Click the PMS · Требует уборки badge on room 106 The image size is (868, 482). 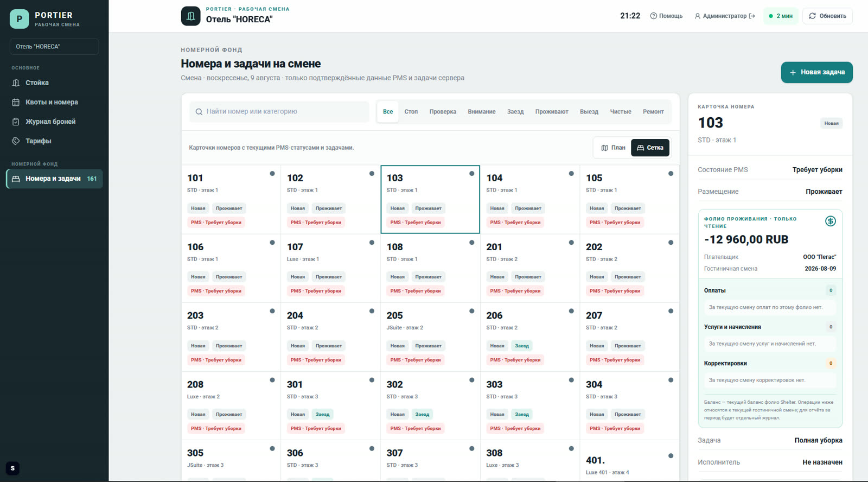[x=216, y=291]
